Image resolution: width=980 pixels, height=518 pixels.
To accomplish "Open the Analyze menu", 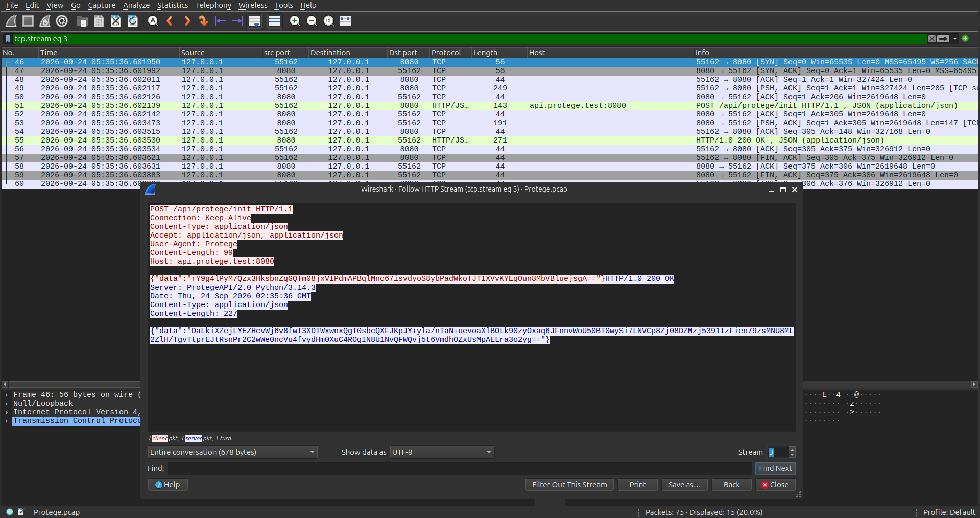I will coord(136,5).
